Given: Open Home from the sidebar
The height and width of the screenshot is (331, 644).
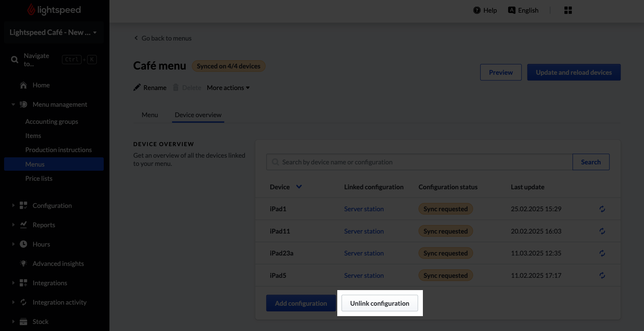Looking at the screenshot, I should tap(41, 85).
